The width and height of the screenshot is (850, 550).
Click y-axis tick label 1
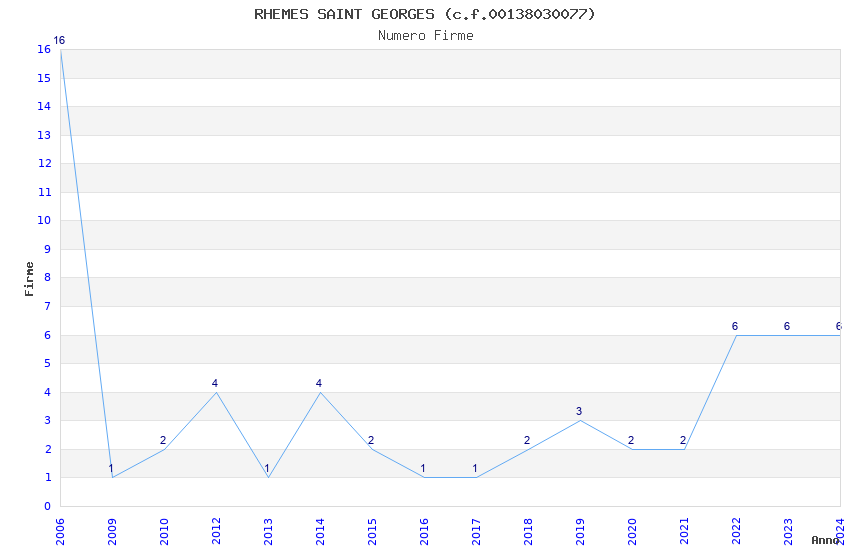point(48,477)
